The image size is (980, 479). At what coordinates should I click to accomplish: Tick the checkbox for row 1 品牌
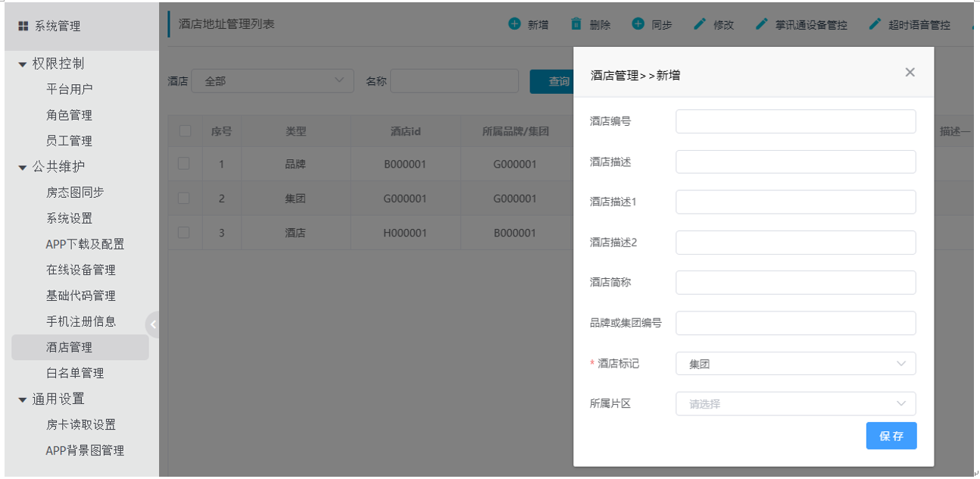coord(184,164)
